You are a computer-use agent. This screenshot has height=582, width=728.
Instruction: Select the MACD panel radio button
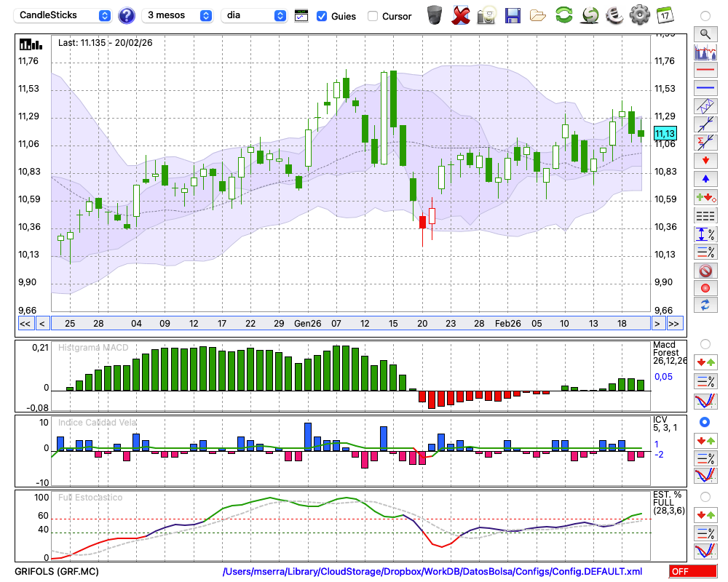705,344
